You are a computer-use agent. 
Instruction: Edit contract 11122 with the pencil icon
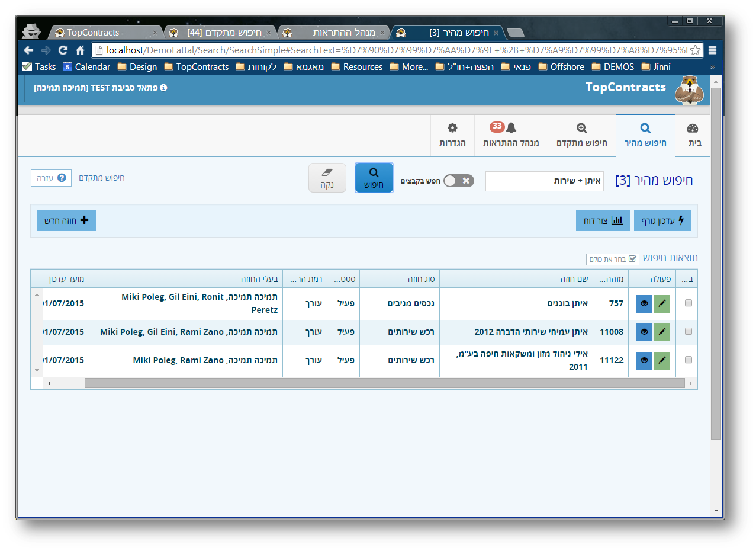(662, 360)
